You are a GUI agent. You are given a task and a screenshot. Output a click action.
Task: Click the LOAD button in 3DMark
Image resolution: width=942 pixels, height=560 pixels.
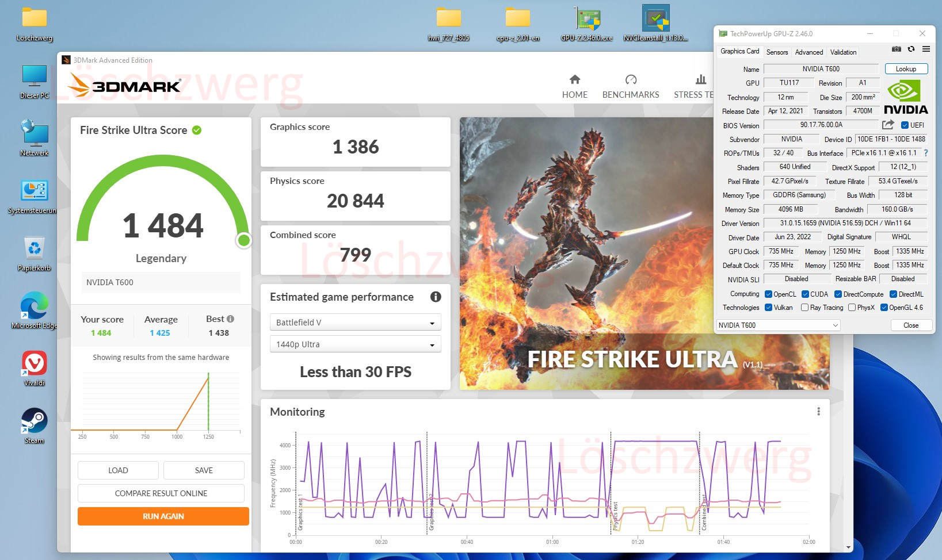point(118,470)
